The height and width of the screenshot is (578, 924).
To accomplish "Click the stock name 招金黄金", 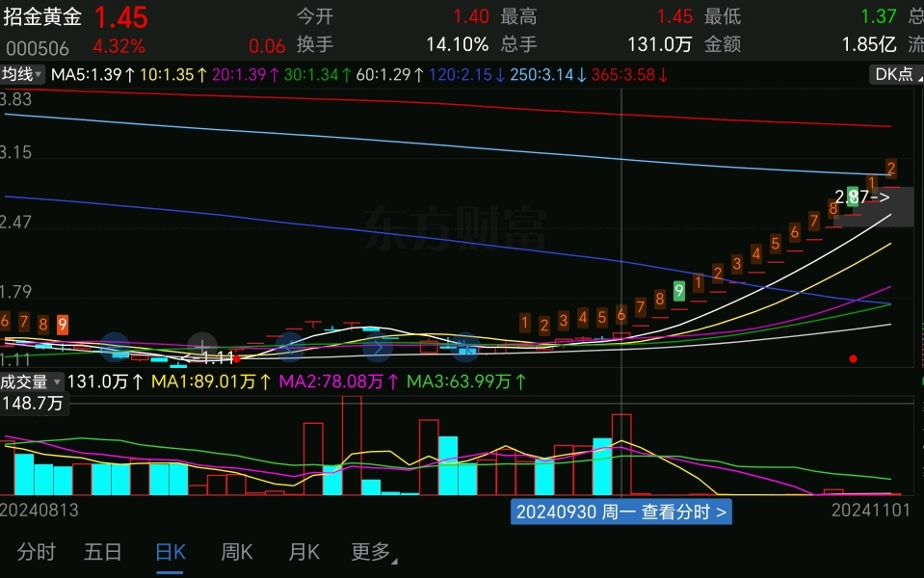I will pyautogui.click(x=42, y=16).
